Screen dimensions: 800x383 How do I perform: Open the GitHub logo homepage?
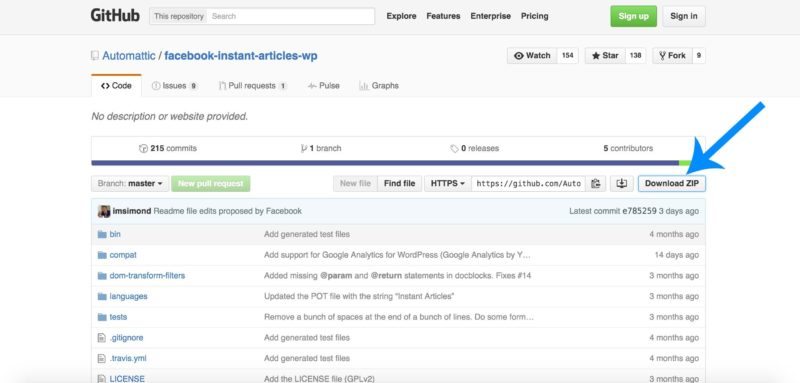[x=115, y=16]
